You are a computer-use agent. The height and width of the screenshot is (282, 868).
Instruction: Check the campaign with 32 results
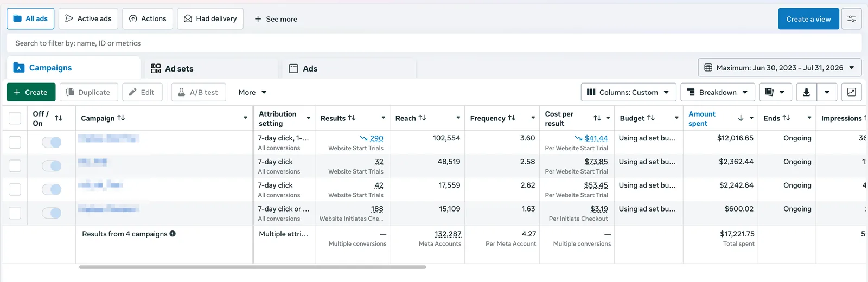click(15, 165)
